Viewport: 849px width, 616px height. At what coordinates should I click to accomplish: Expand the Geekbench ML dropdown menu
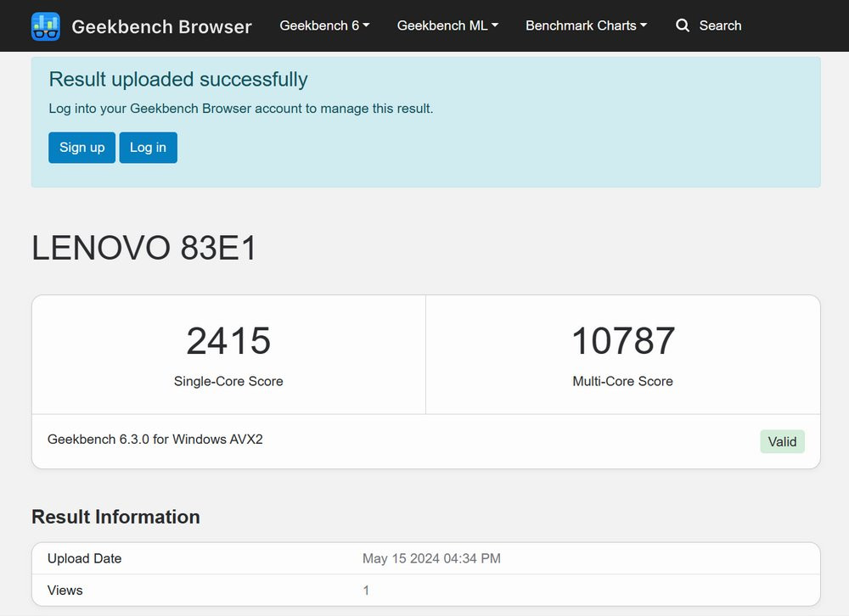447,25
